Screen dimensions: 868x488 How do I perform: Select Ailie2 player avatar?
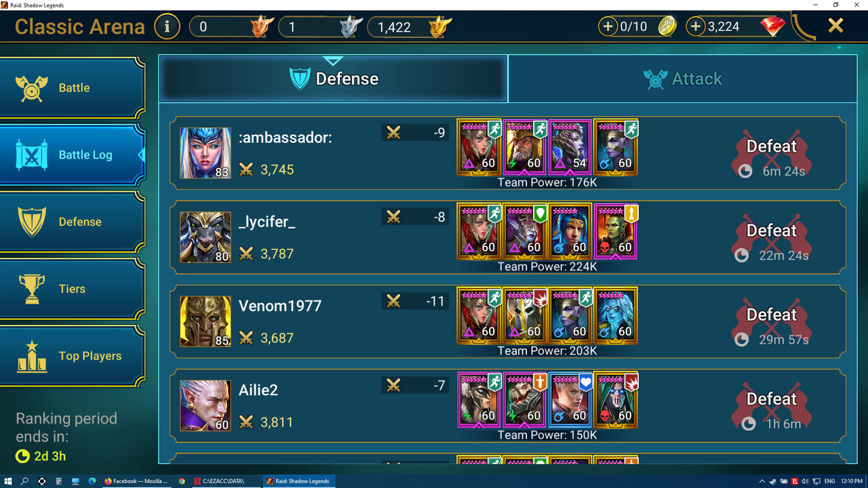click(x=205, y=405)
